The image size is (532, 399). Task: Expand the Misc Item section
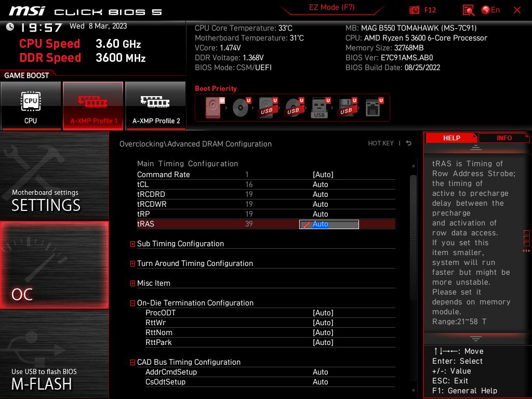pyautogui.click(x=132, y=283)
